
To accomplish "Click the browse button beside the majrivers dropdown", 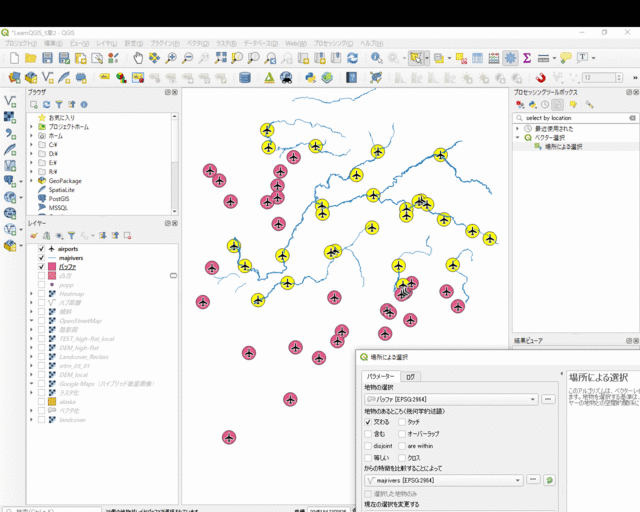I will tap(533, 480).
